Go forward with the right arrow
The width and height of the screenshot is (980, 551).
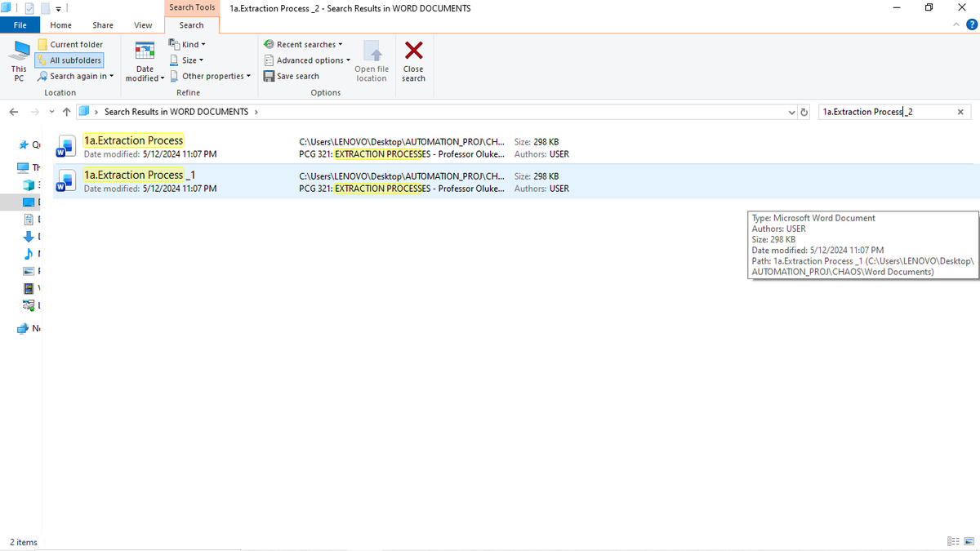pyautogui.click(x=34, y=112)
